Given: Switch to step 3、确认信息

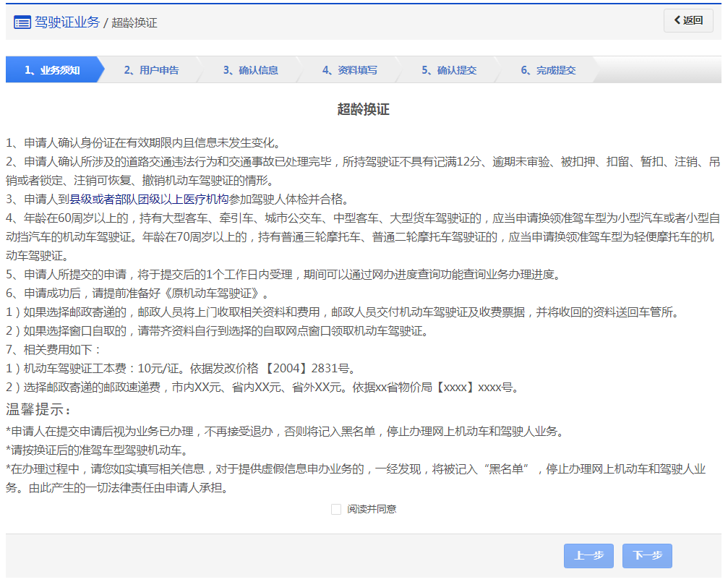Looking at the screenshot, I should coord(250,70).
